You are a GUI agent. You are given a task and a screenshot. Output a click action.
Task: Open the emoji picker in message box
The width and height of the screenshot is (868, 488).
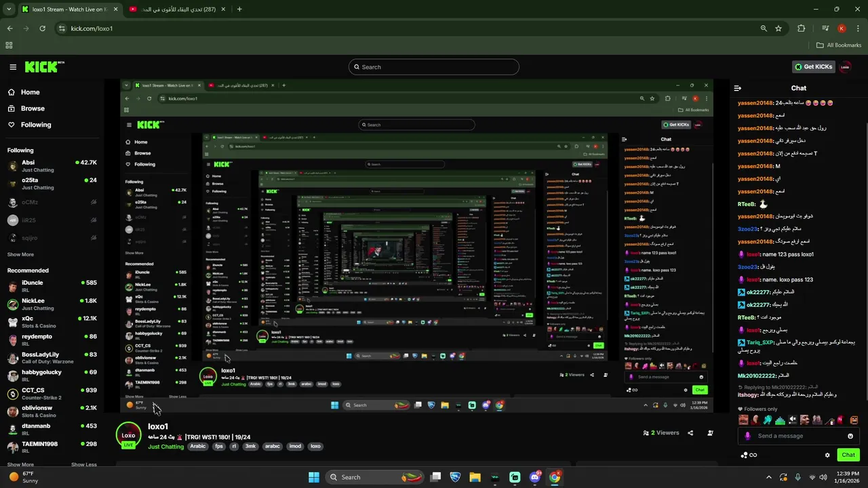click(x=850, y=436)
